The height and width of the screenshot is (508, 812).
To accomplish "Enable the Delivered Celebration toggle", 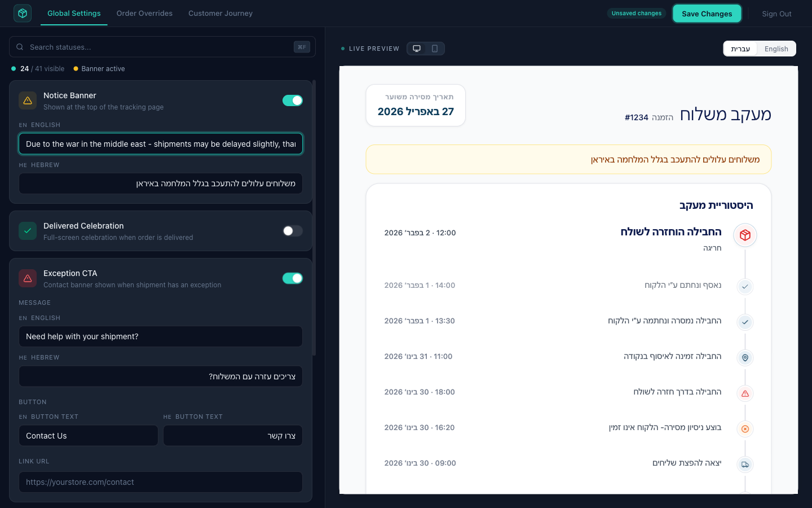I will [x=293, y=231].
